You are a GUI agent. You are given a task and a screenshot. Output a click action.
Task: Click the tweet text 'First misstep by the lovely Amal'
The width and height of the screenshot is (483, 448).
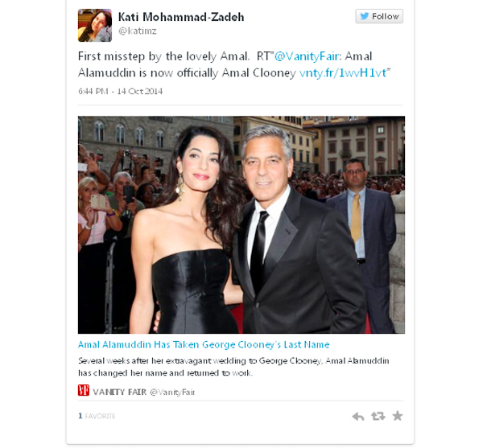163,56
